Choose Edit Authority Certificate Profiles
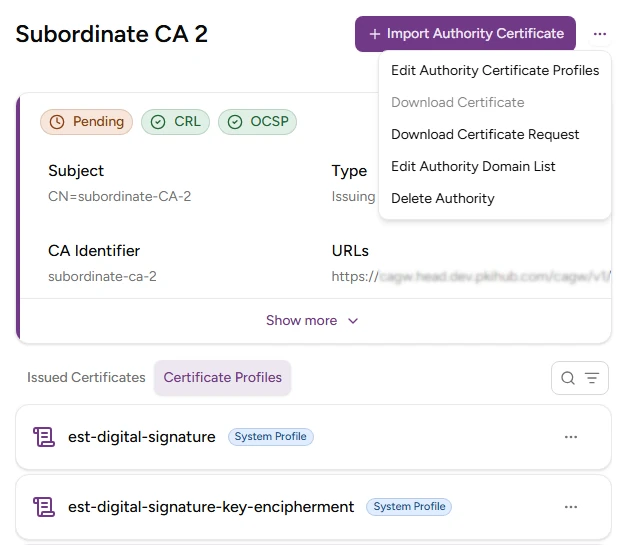 click(495, 71)
